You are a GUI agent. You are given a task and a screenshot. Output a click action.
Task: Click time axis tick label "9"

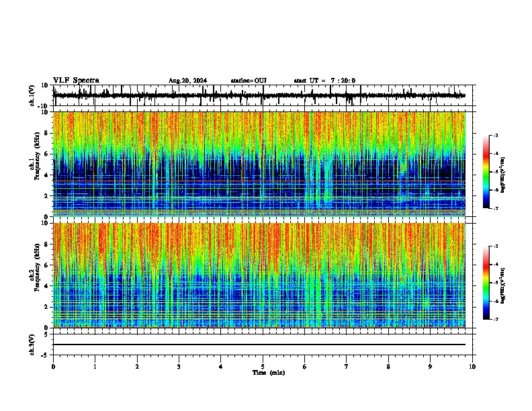coord(430,367)
